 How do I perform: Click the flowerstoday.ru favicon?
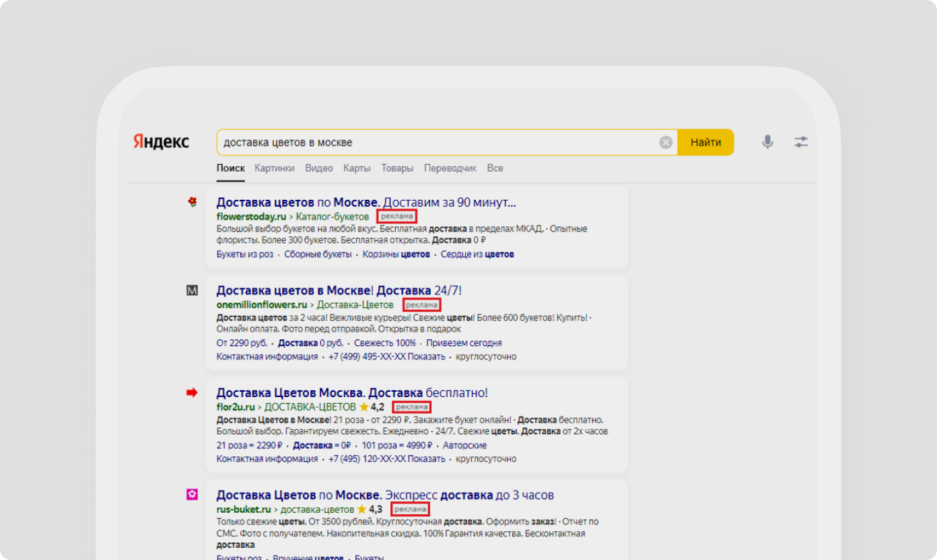tap(193, 201)
